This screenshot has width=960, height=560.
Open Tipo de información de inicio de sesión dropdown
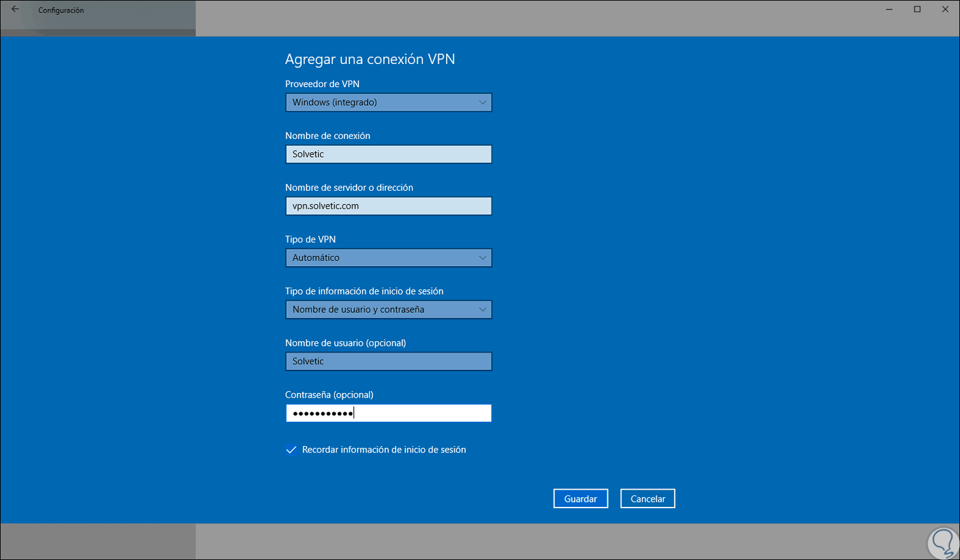pos(388,310)
